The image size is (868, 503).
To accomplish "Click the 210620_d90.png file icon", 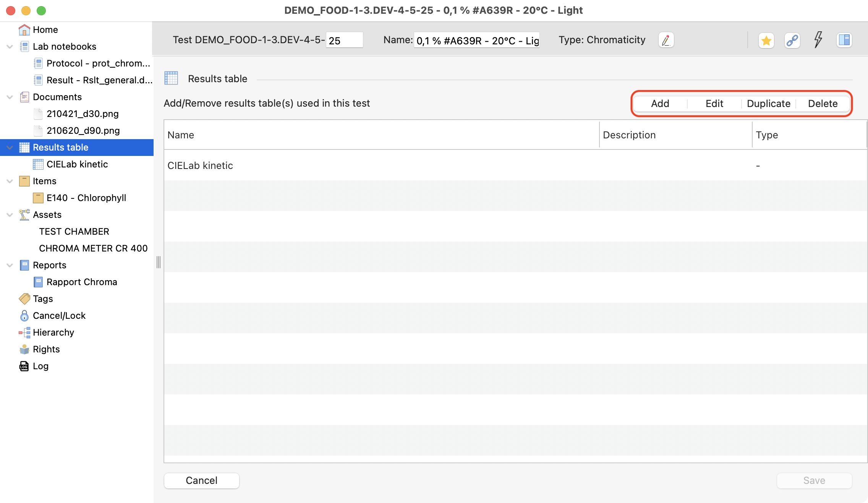I will point(38,131).
